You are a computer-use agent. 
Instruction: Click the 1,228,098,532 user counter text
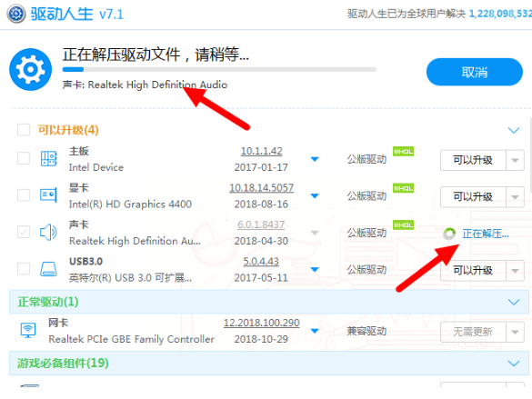pos(500,14)
